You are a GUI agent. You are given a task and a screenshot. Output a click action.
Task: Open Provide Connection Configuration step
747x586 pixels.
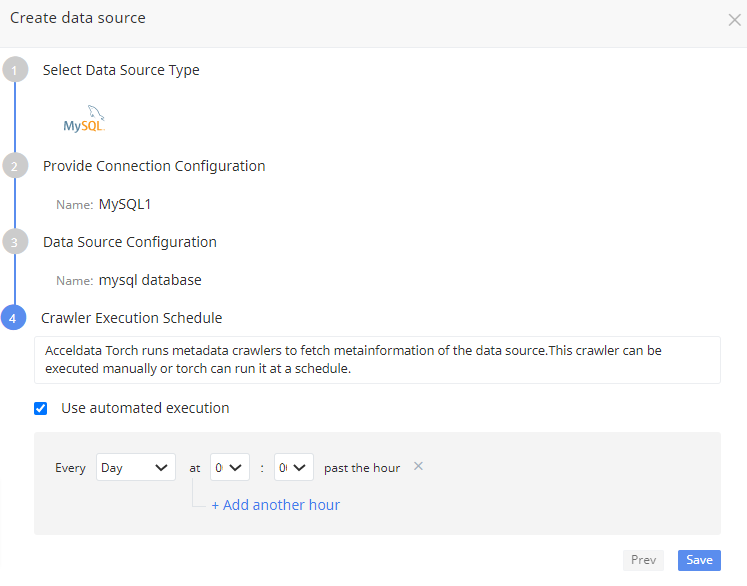pos(154,166)
